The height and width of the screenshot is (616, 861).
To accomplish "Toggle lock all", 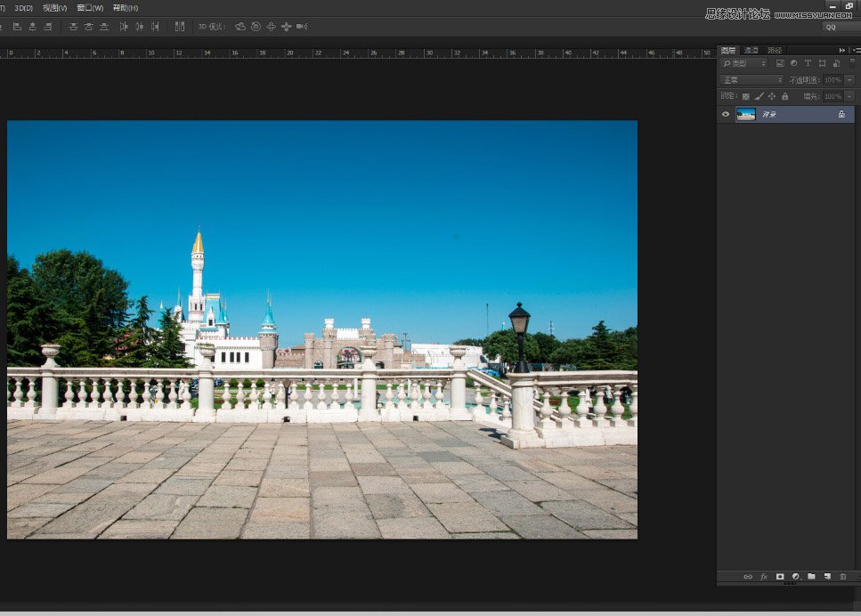I will (784, 96).
